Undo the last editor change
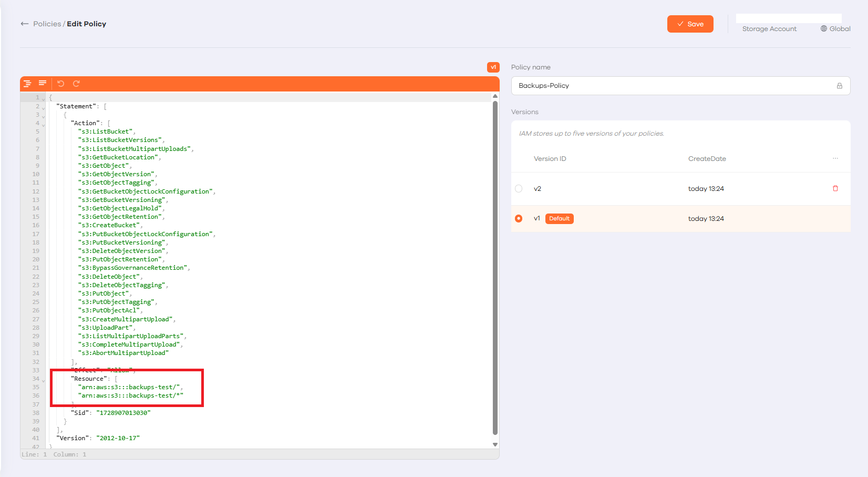Image resolution: width=868 pixels, height=477 pixels. pyautogui.click(x=61, y=84)
